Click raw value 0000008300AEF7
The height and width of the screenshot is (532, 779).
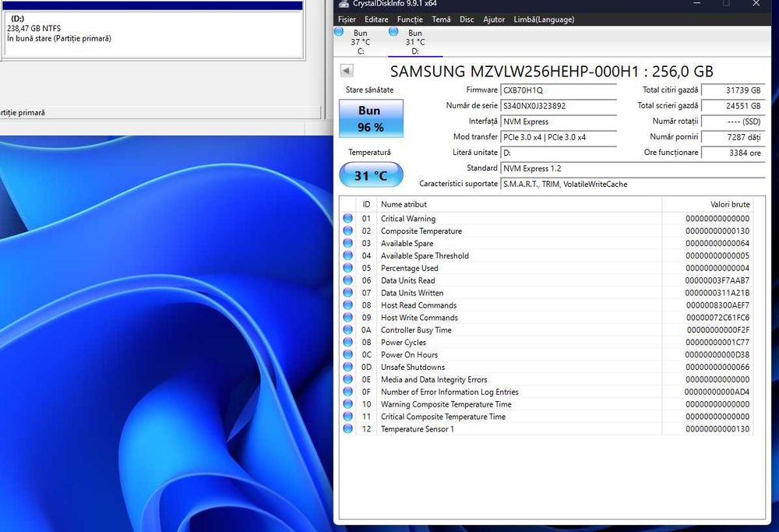click(717, 305)
